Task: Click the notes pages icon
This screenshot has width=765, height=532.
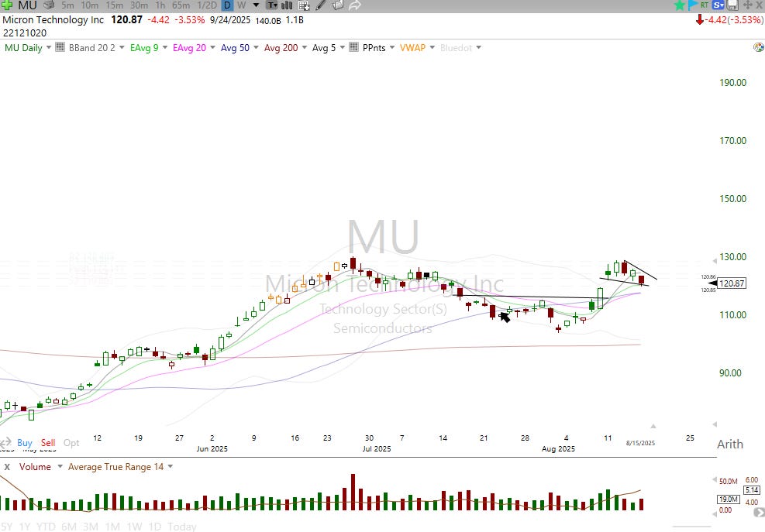Action: pyautogui.click(x=338, y=5)
